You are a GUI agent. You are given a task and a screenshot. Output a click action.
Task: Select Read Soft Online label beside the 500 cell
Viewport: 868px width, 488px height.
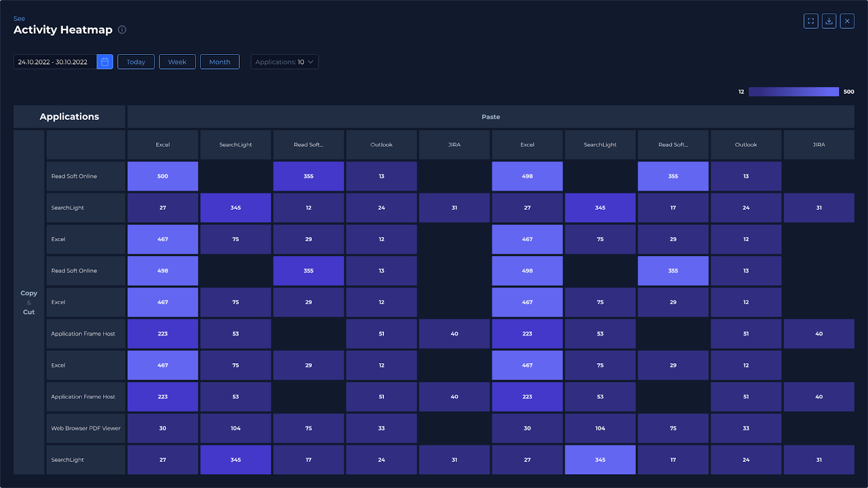pyautogui.click(x=86, y=176)
